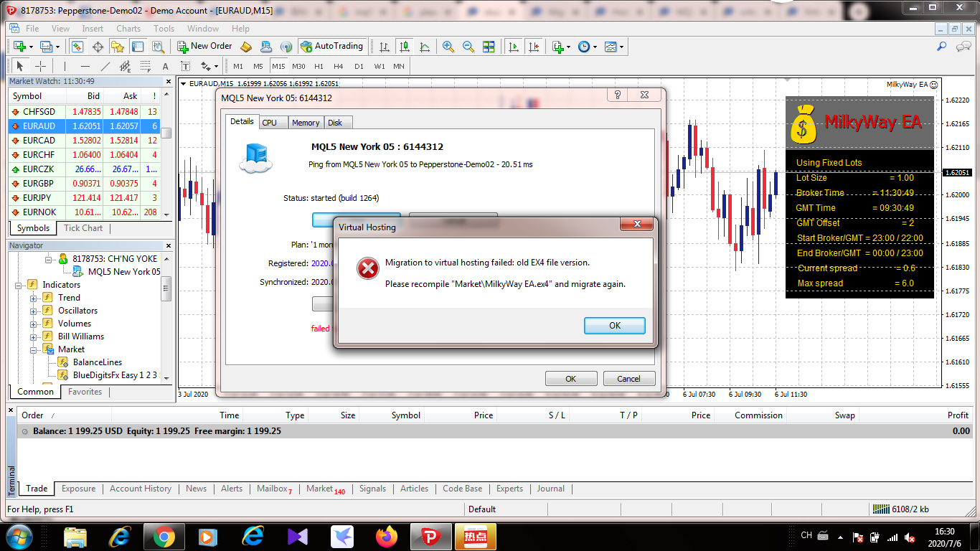Switch chart to candlesticks mode

[x=405, y=47]
